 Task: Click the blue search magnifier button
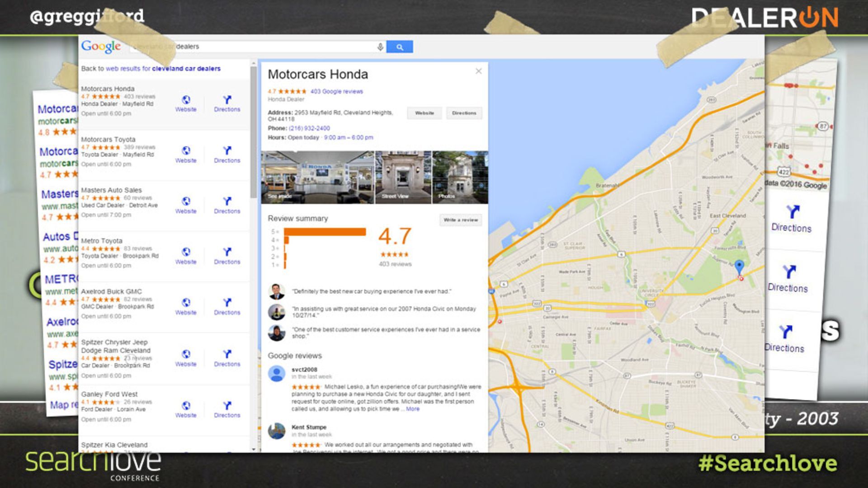pyautogui.click(x=400, y=47)
